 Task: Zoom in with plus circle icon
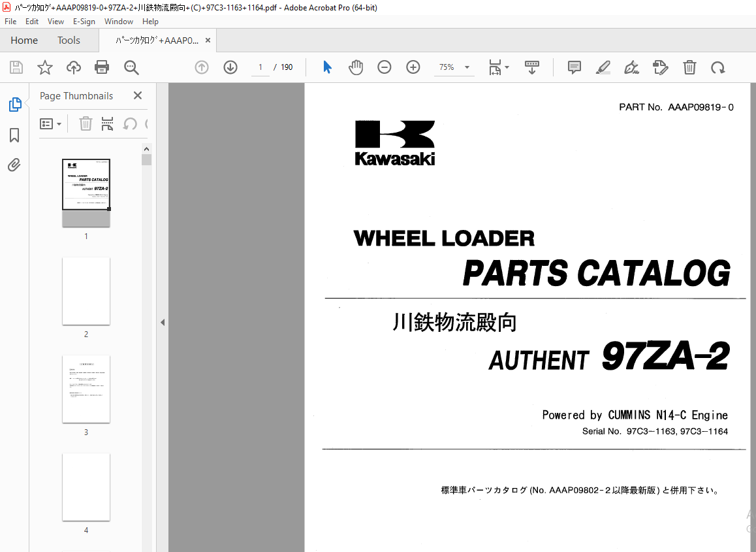click(x=413, y=67)
